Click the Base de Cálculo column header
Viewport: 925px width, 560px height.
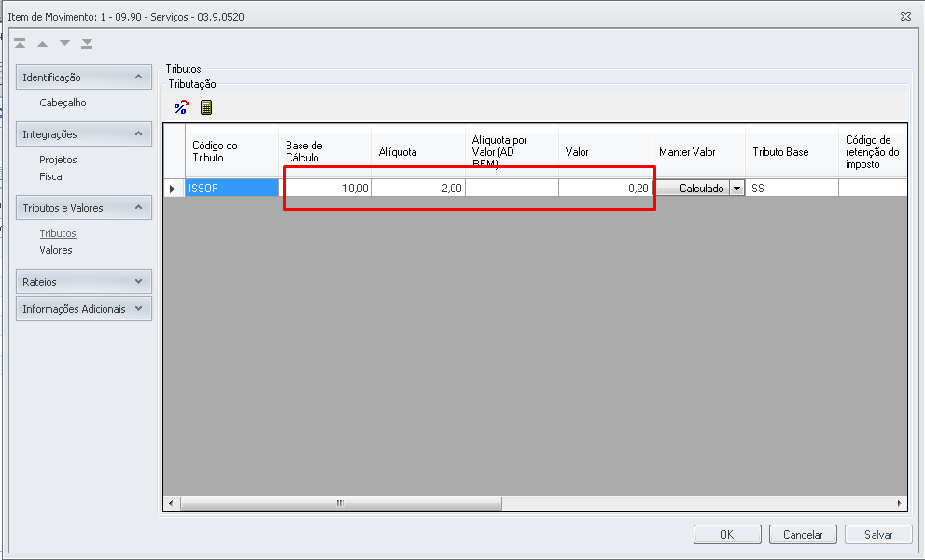point(325,151)
